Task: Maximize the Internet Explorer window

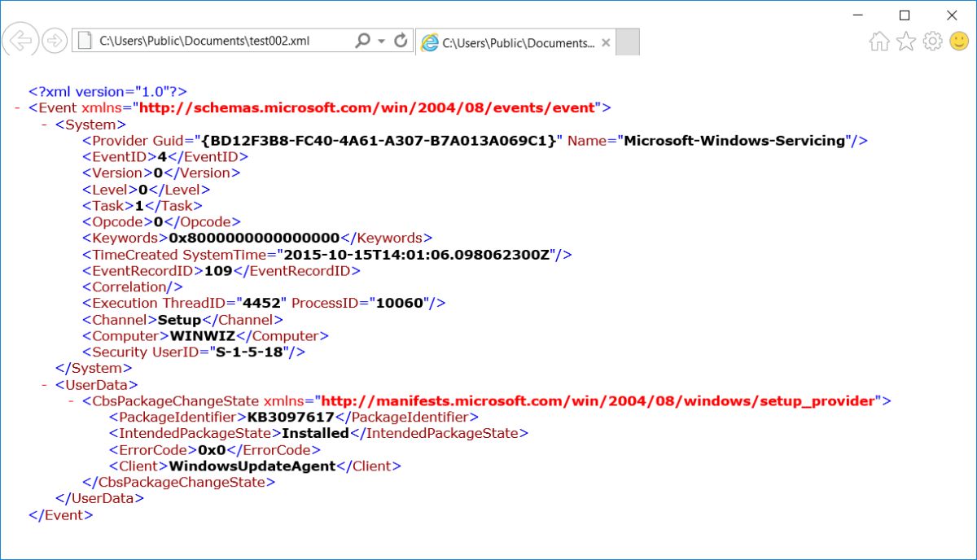Action: (904, 15)
